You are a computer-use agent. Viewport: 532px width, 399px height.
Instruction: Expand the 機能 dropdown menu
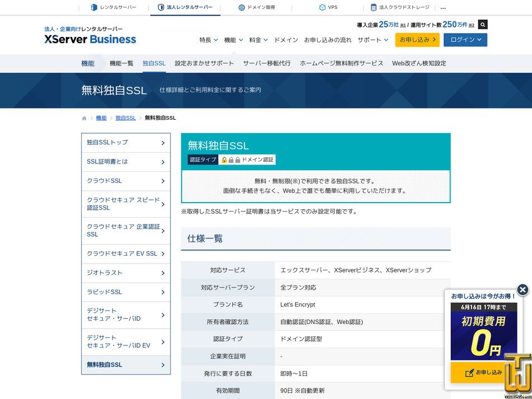click(233, 40)
